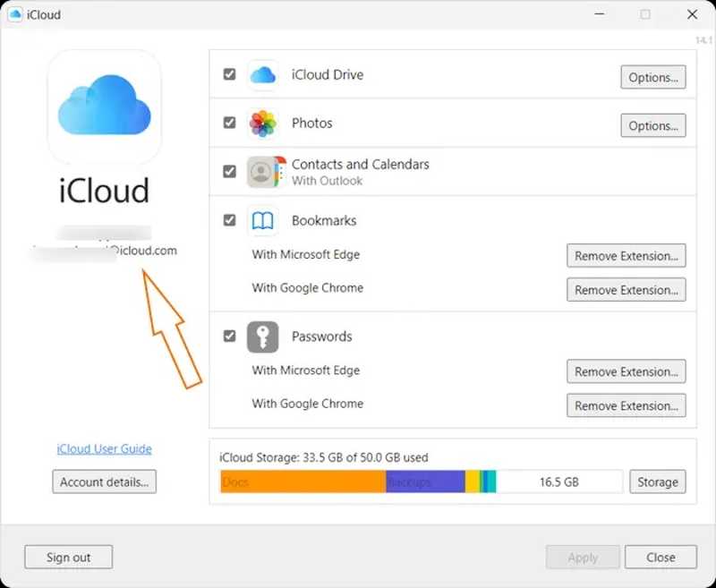Disable the Bookmarks checkbox
The width and height of the screenshot is (716, 588).
click(x=230, y=220)
